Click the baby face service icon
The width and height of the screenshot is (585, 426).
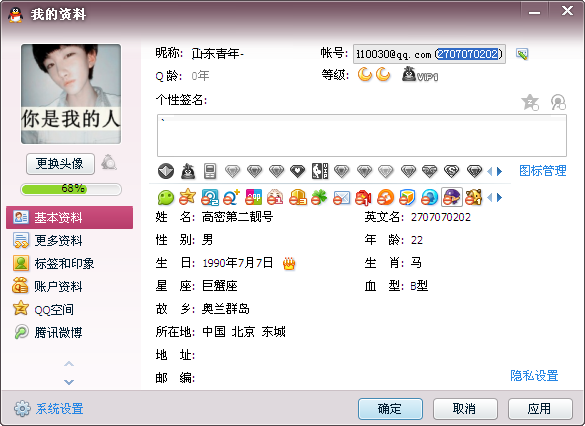(x=275, y=197)
